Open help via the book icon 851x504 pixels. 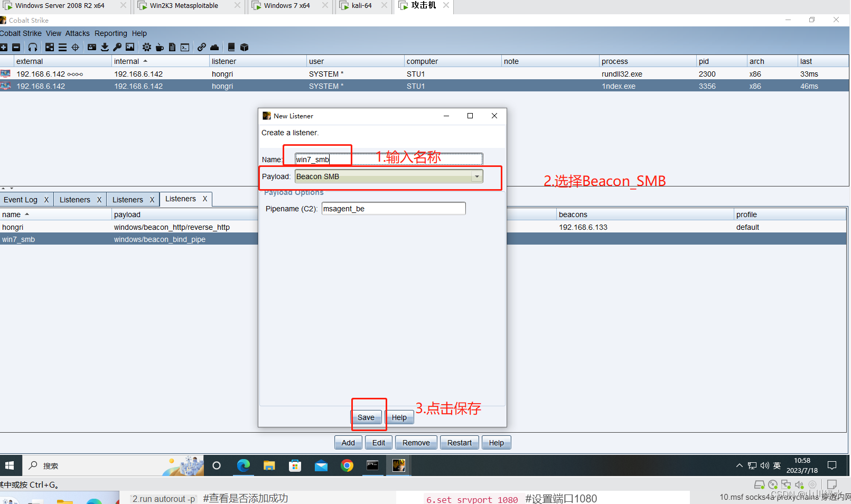(231, 48)
